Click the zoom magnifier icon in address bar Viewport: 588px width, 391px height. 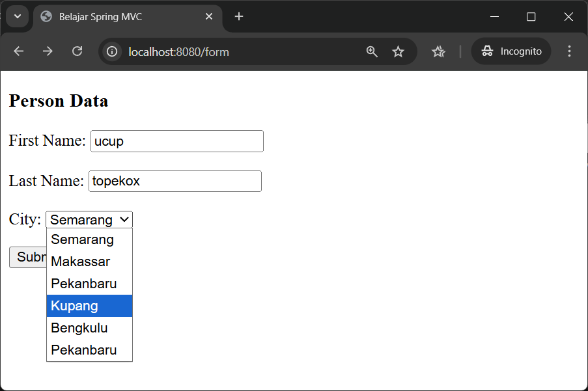(x=372, y=51)
